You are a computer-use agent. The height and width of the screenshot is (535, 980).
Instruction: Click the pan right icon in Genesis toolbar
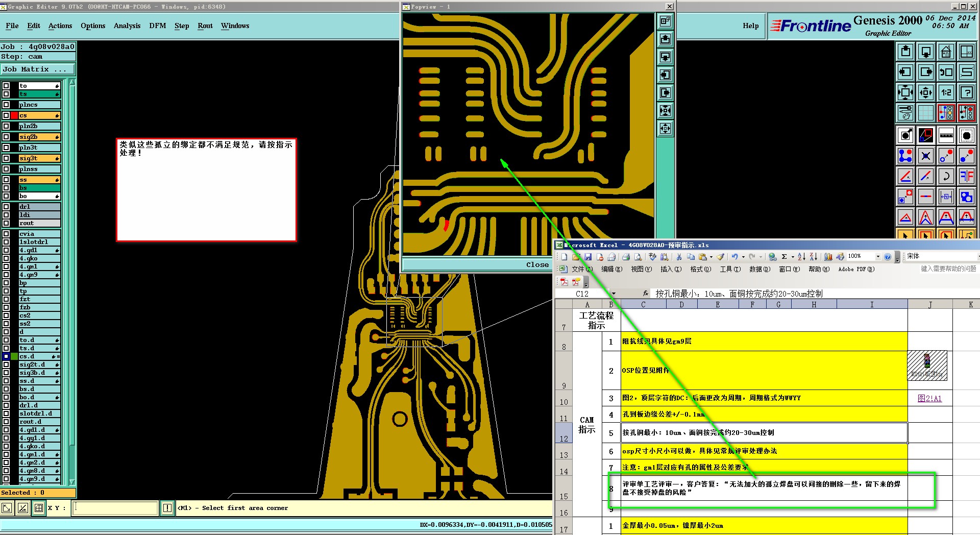click(x=926, y=72)
